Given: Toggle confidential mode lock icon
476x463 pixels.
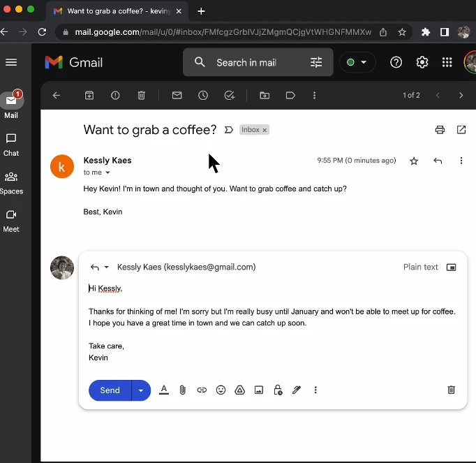Looking at the screenshot, I should click(x=278, y=390).
